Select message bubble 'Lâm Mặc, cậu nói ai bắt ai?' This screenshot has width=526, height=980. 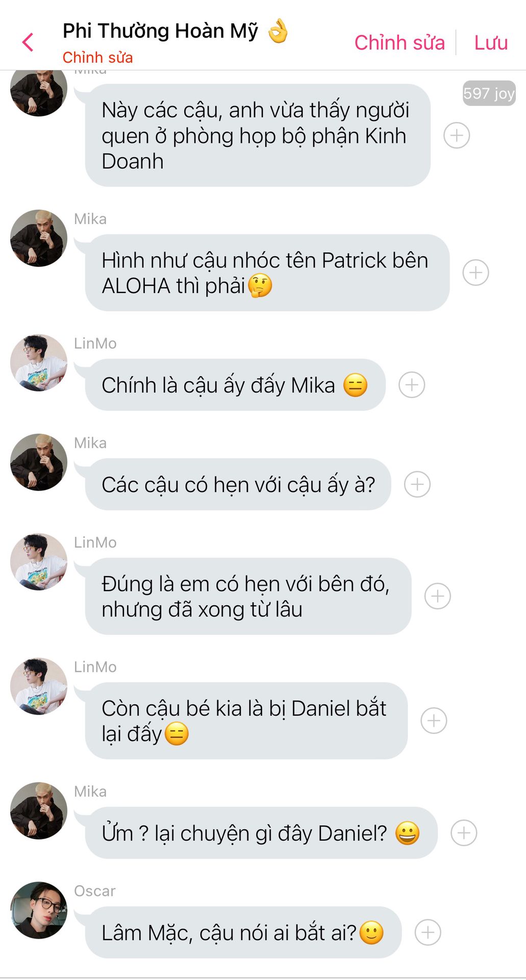243,933
